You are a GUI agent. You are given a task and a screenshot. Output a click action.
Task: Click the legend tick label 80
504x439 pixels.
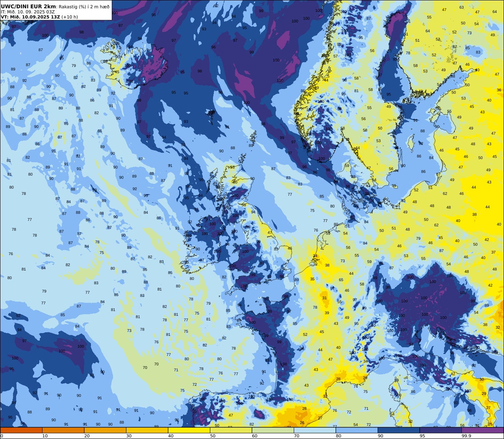coord(339,436)
